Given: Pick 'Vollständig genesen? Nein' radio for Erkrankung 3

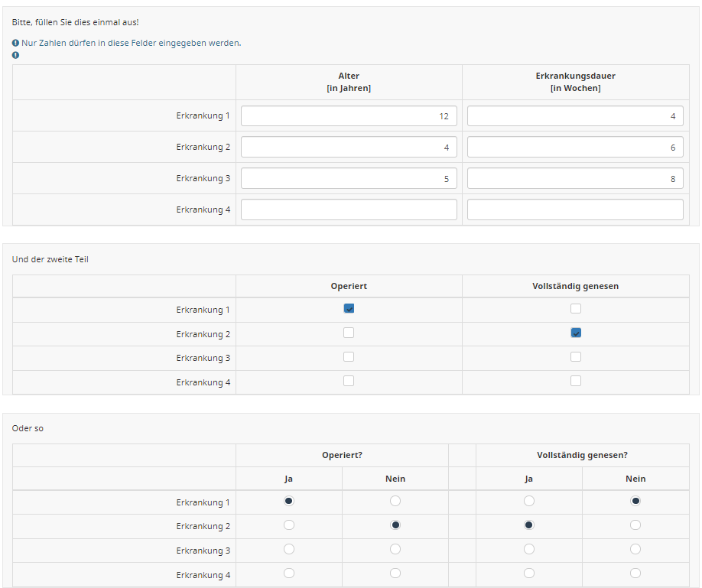Looking at the screenshot, I should tap(635, 550).
